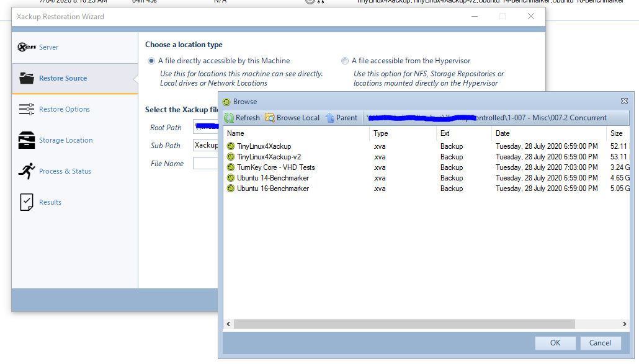Click the Restore Options sliders icon
639x364 pixels.
pos(27,109)
